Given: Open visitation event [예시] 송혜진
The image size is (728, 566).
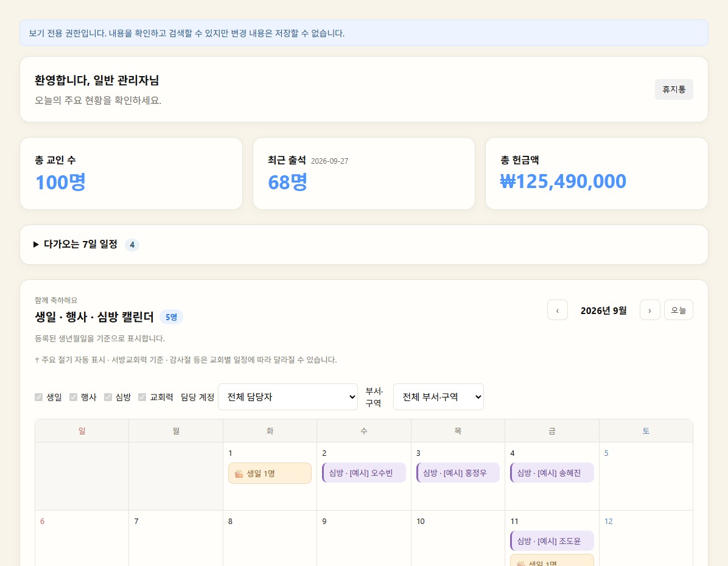Looking at the screenshot, I should pos(552,473).
